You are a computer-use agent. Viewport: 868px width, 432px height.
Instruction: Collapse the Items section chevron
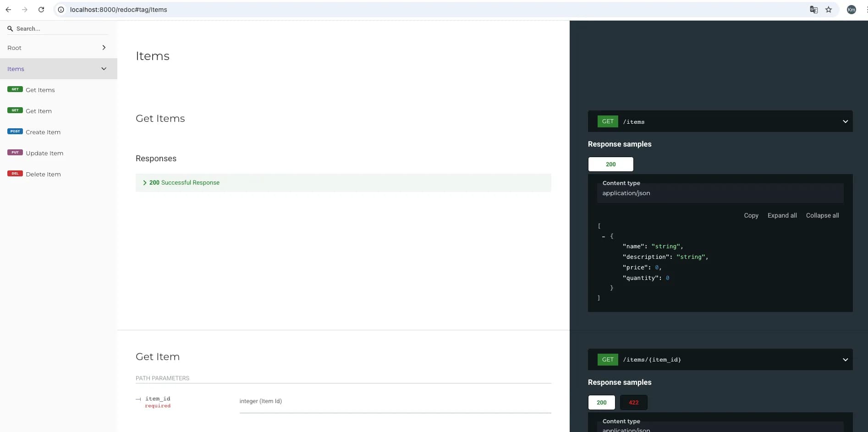(104, 69)
